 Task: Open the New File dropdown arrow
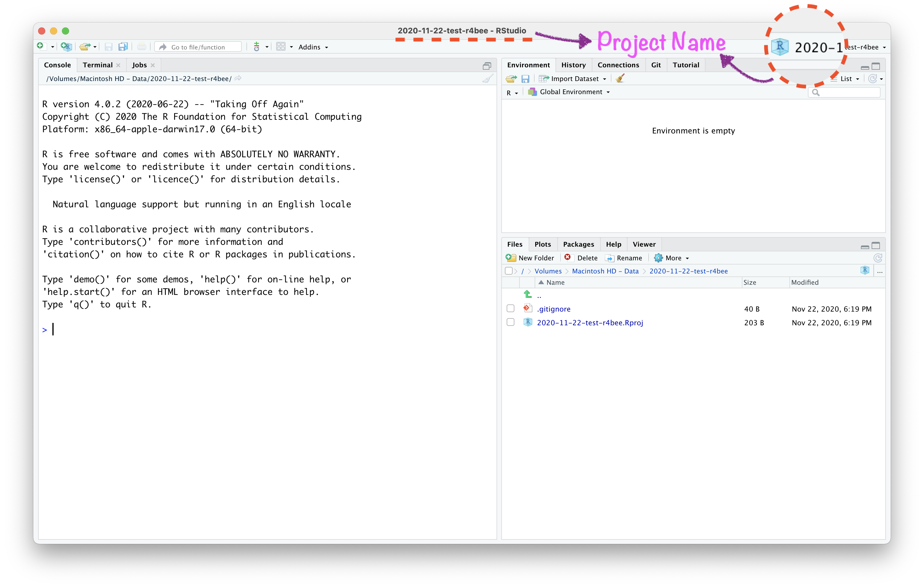pyautogui.click(x=53, y=47)
